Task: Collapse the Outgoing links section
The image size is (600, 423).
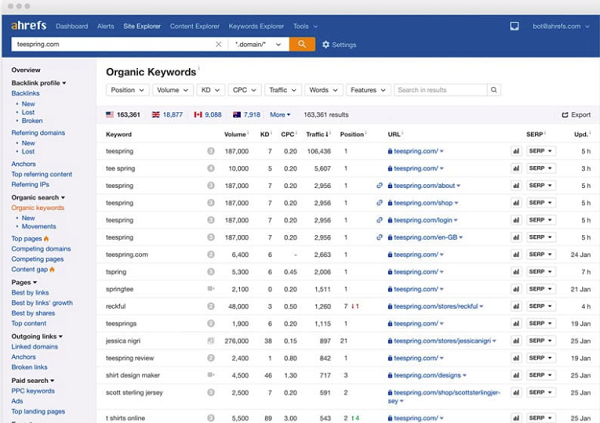Action: click(37, 336)
